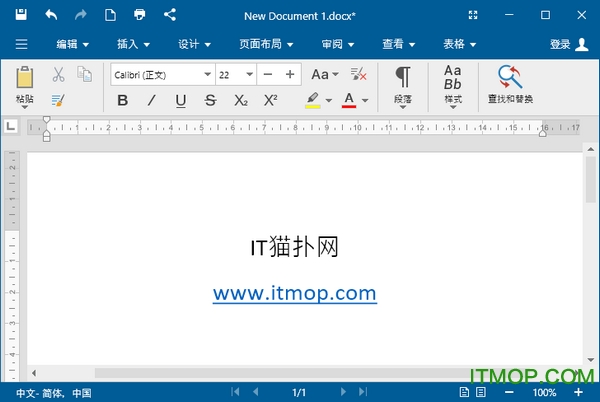Open the 表格 menu

[460, 44]
